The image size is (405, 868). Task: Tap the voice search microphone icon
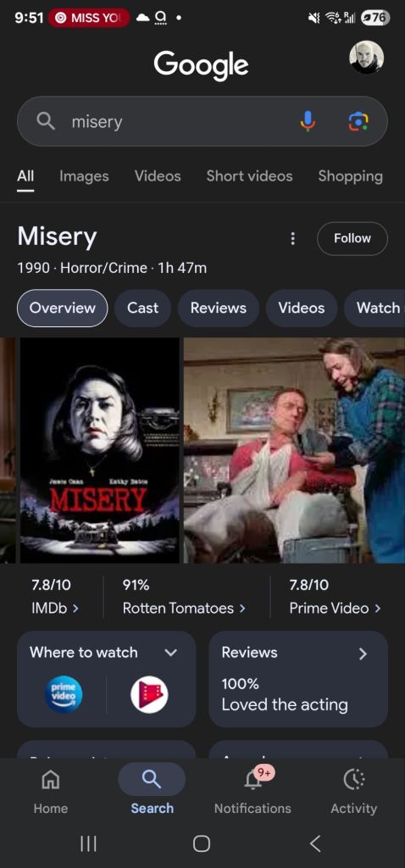(x=308, y=121)
